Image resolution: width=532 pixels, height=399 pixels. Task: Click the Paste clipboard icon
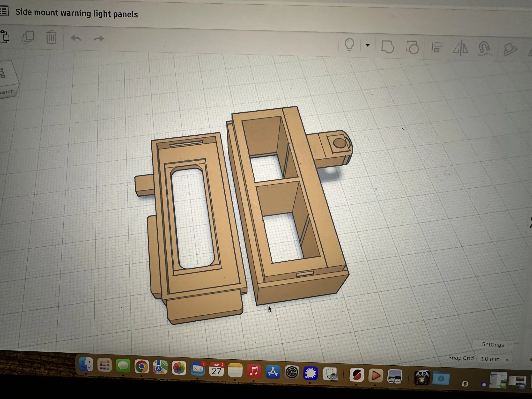click(x=5, y=36)
